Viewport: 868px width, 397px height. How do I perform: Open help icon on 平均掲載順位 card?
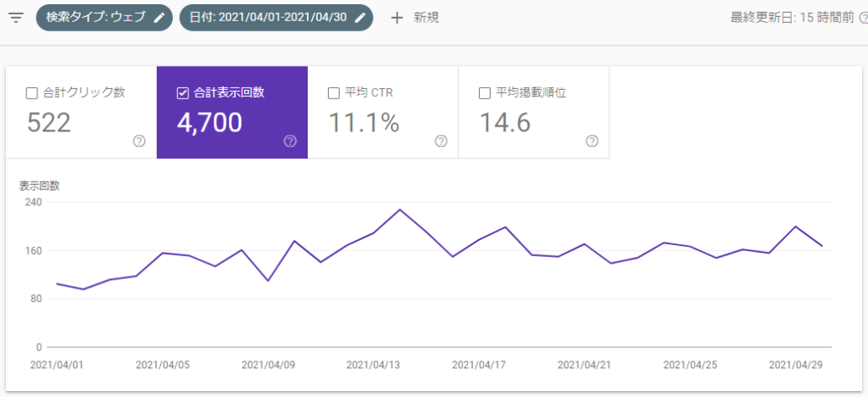point(592,141)
